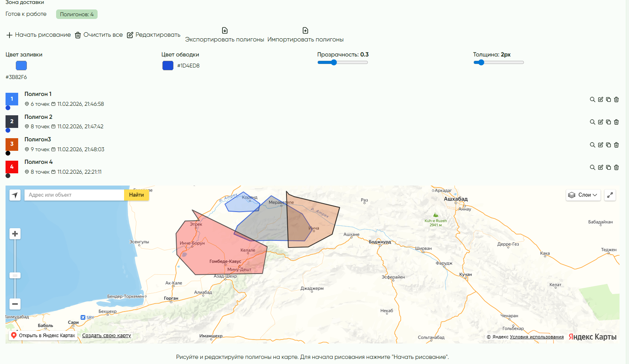The image size is (629, 364).
Task: Expand map to fullscreen
Action: [x=610, y=195]
